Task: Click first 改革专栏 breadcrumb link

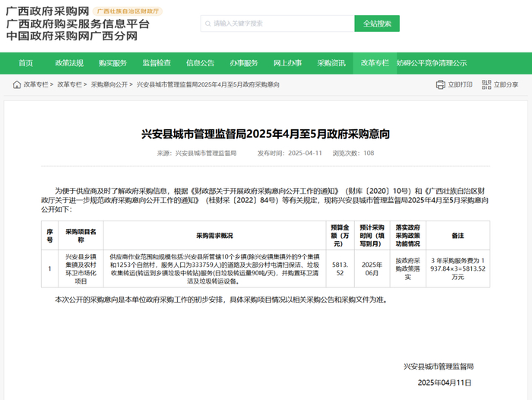Action: 36,84
